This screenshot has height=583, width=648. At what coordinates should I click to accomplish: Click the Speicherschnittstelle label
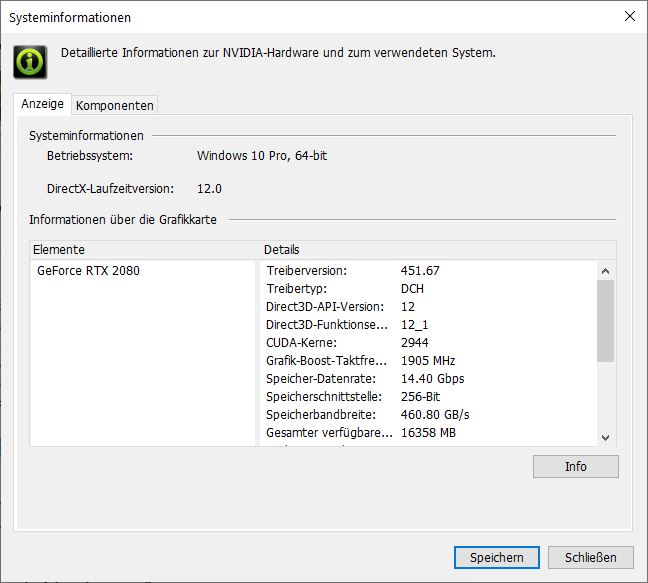click(x=324, y=397)
